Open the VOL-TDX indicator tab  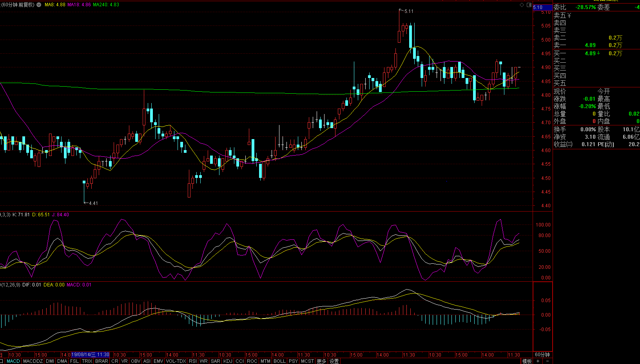[176, 361]
